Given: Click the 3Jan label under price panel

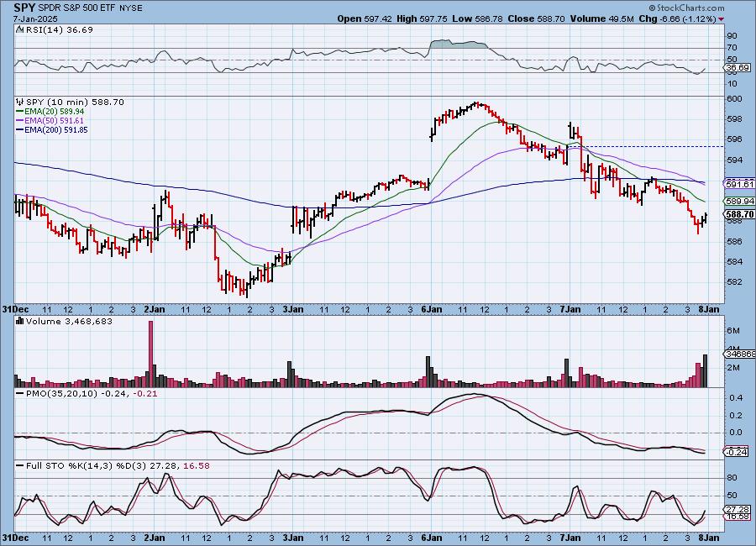Looking at the screenshot, I should click(x=292, y=309).
